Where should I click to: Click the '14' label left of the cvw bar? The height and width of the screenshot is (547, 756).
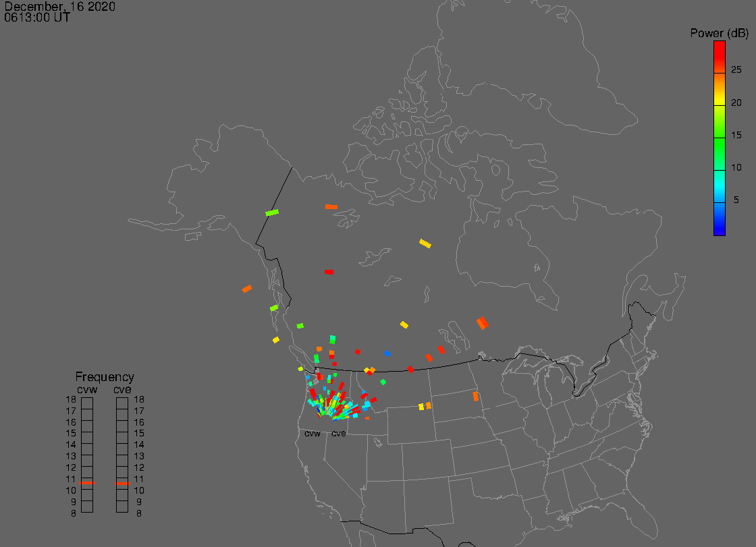click(71, 445)
